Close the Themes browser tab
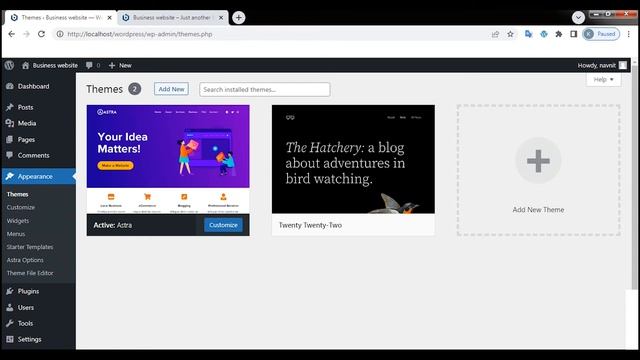Image resolution: width=640 pixels, height=360 pixels. [x=109, y=18]
